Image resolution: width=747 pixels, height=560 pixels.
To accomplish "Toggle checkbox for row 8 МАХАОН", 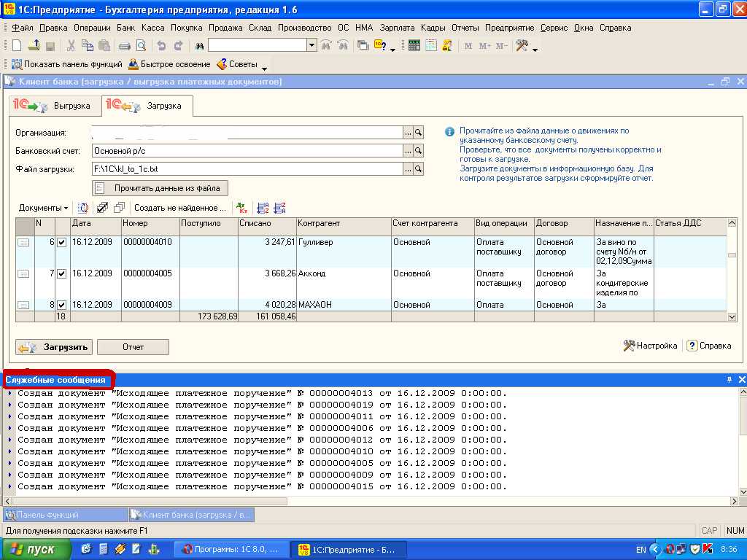I will (62, 305).
